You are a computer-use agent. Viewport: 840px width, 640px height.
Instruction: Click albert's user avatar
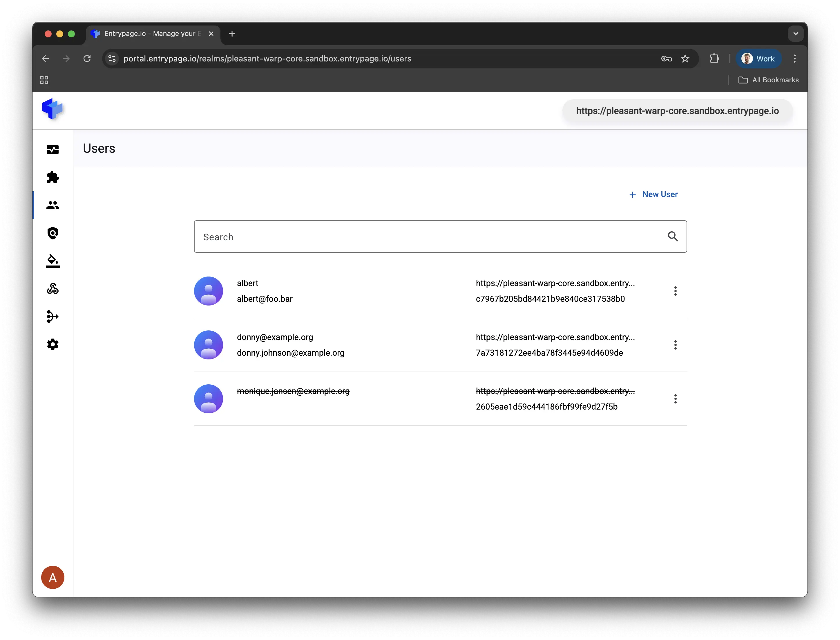[x=209, y=291]
